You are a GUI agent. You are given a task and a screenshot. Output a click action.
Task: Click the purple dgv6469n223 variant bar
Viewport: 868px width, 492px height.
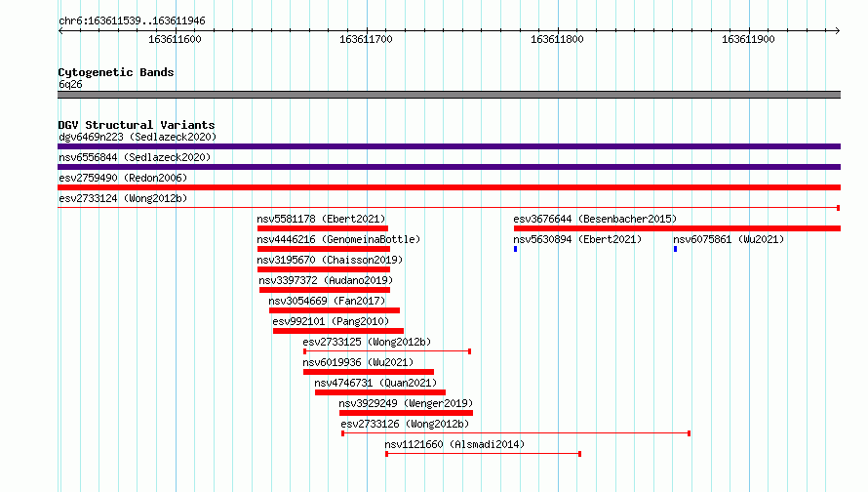449,146
